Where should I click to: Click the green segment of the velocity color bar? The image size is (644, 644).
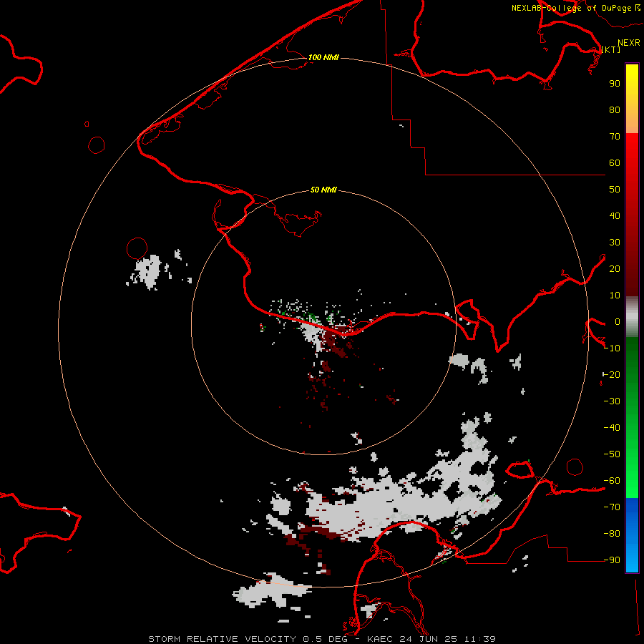pos(632,417)
